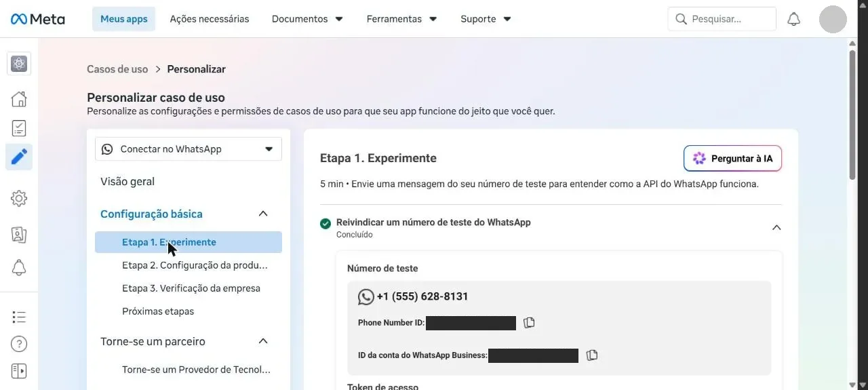The width and height of the screenshot is (868, 390).
Task: Click the Etapa 1. Experimente heading
Action: click(378, 158)
